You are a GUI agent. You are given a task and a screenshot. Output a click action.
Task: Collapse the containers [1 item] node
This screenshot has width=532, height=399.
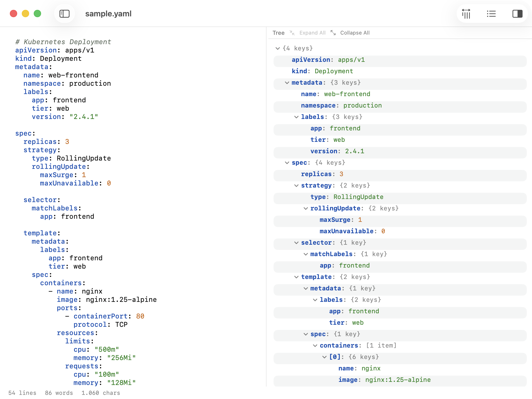[315, 345]
